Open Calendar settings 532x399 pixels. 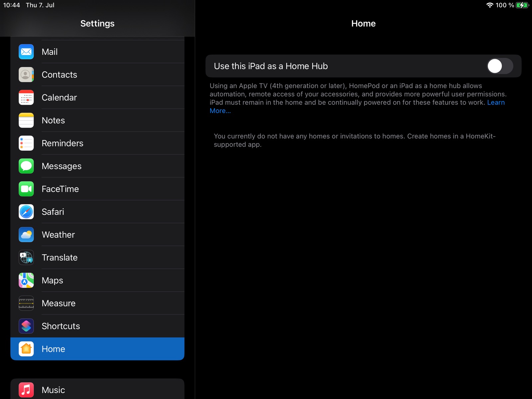point(97,97)
